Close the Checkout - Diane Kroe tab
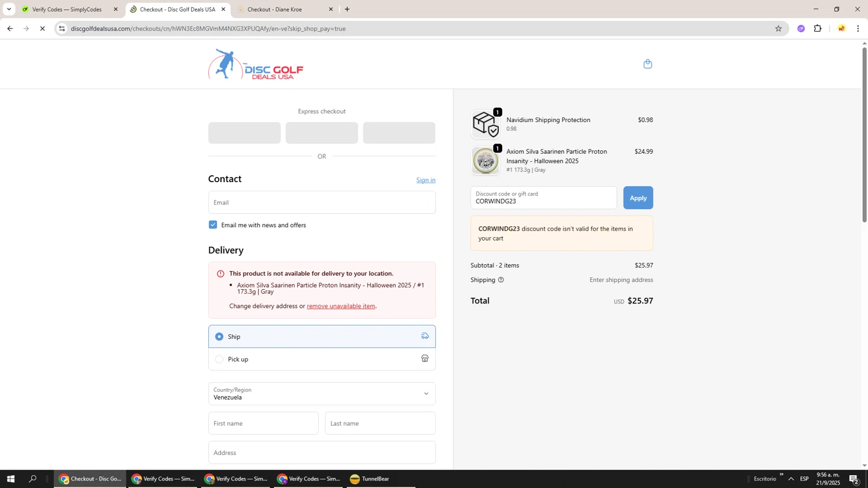 point(331,9)
